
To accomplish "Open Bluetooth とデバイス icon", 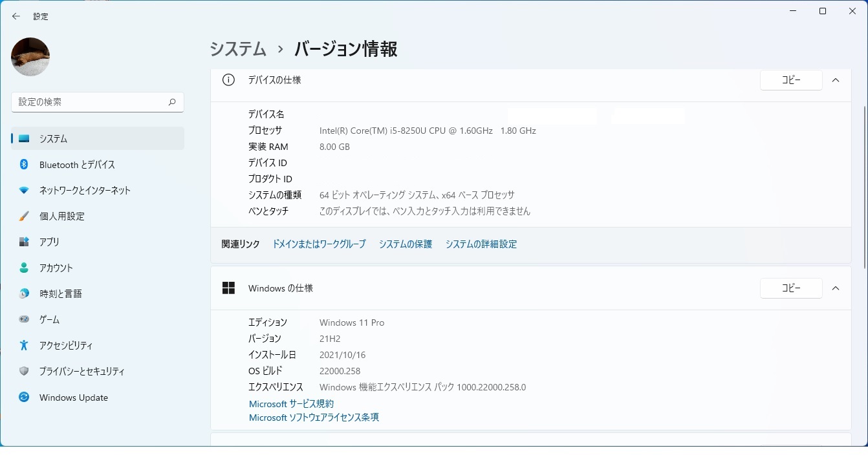I will (24, 165).
